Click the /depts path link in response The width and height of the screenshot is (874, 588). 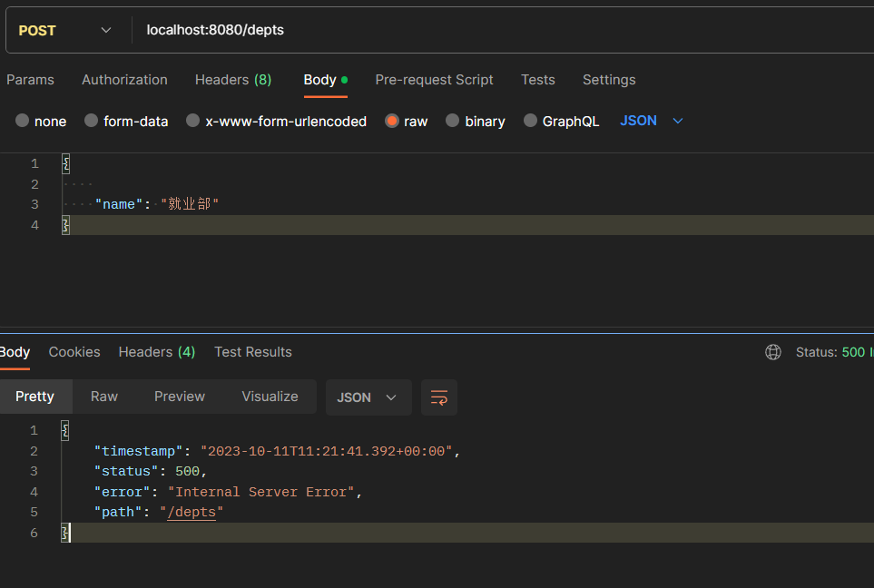point(191,512)
